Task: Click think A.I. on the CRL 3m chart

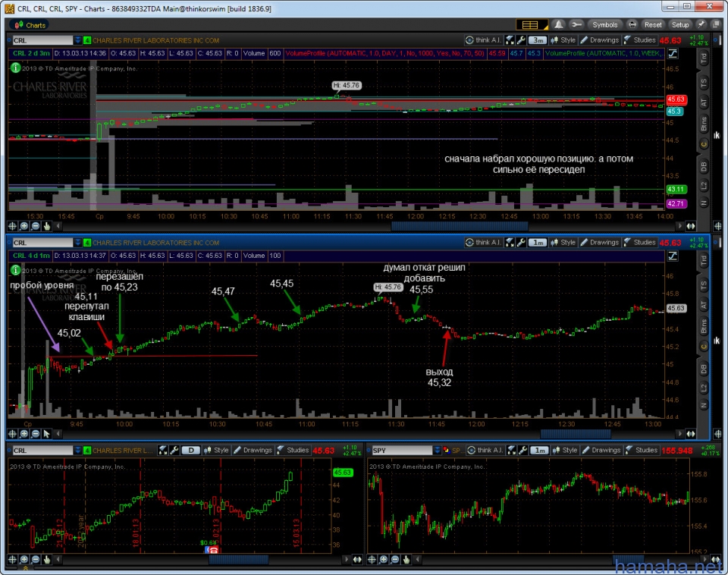Action: [x=483, y=40]
